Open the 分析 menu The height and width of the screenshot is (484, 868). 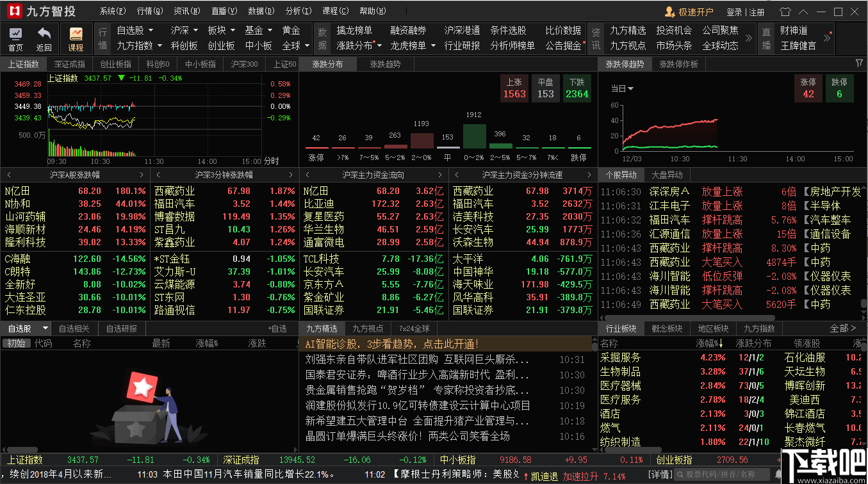tap(298, 12)
